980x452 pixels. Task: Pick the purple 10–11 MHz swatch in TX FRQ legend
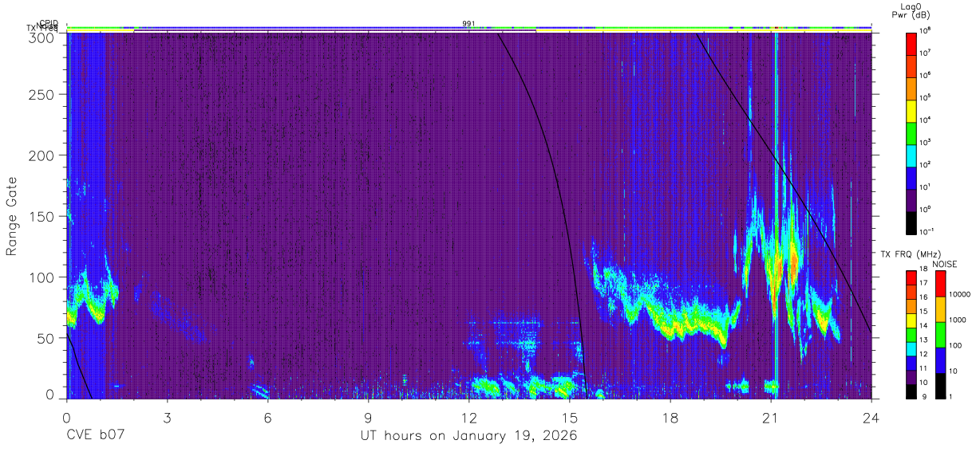coord(911,378)
